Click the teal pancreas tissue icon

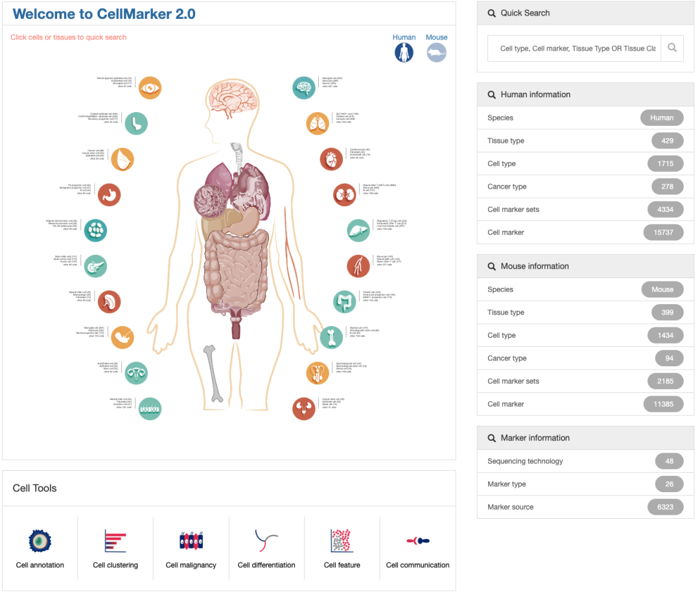pos(95,266)
